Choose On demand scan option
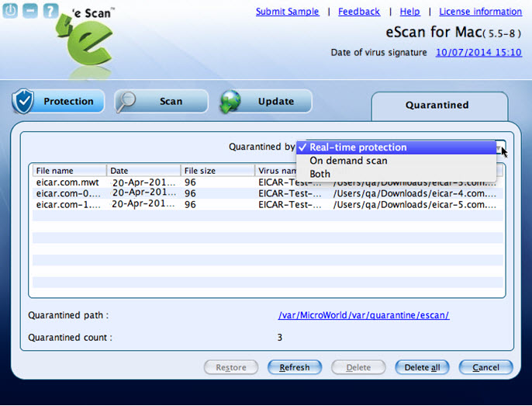The image size is (532, 406). point(396,161)
